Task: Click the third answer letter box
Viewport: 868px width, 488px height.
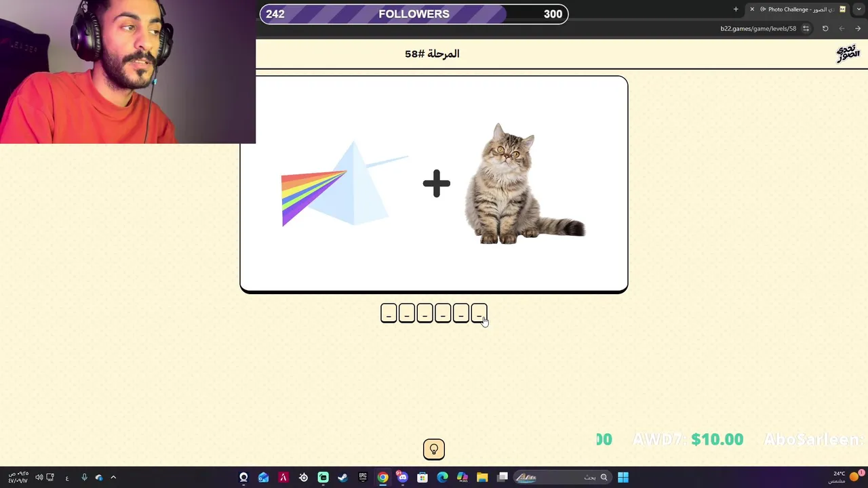Action: tap(425, 313)
